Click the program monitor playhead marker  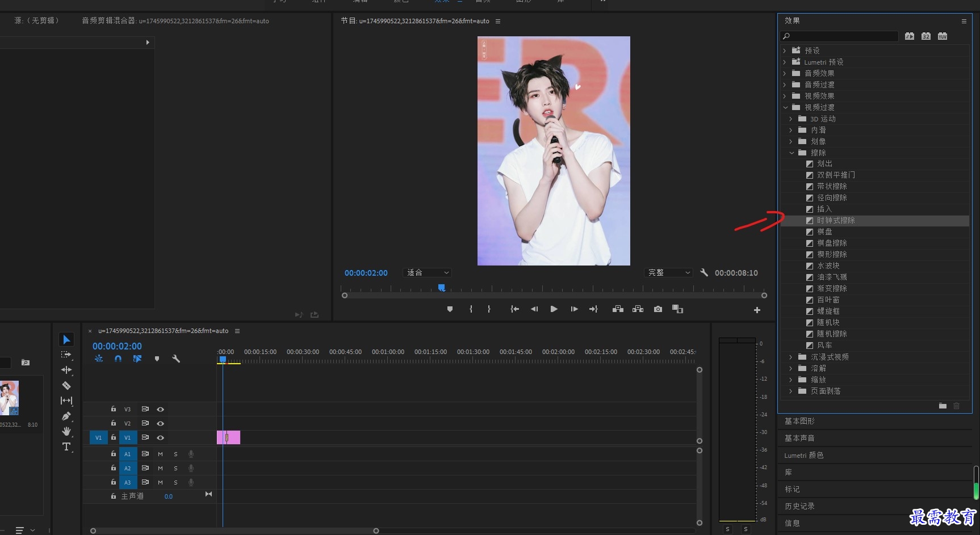click(441, 288)
